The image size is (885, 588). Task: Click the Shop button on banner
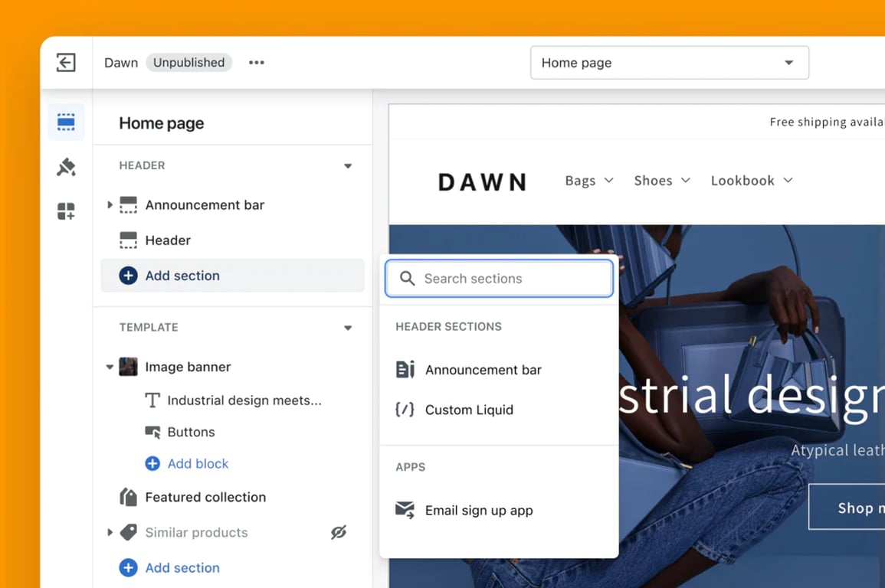pos(847,507)
